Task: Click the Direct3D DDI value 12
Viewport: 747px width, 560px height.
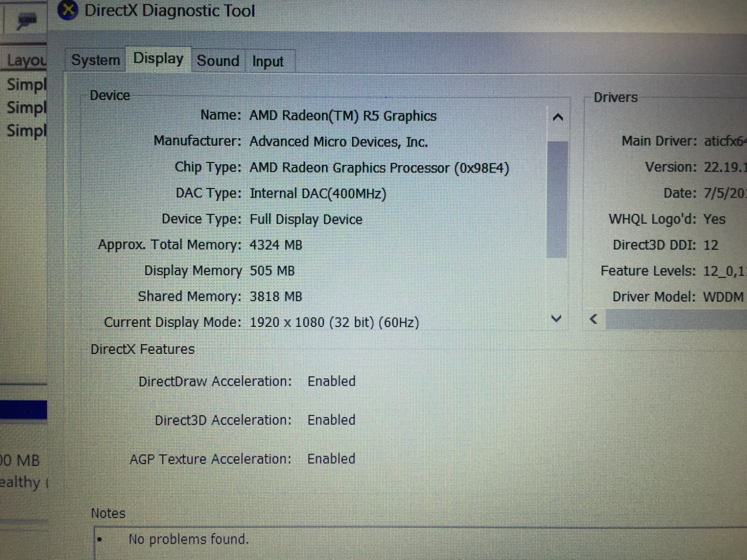Action: click(711, 245)
